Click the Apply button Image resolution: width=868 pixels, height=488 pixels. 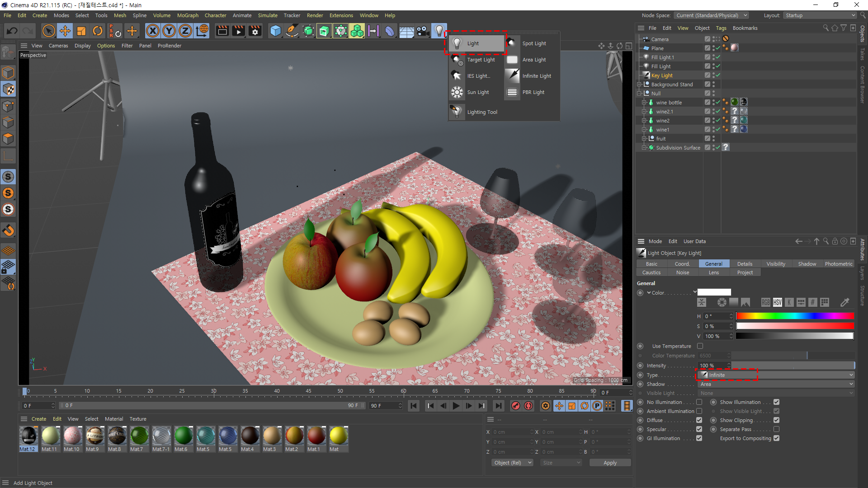tap(609, 463)
